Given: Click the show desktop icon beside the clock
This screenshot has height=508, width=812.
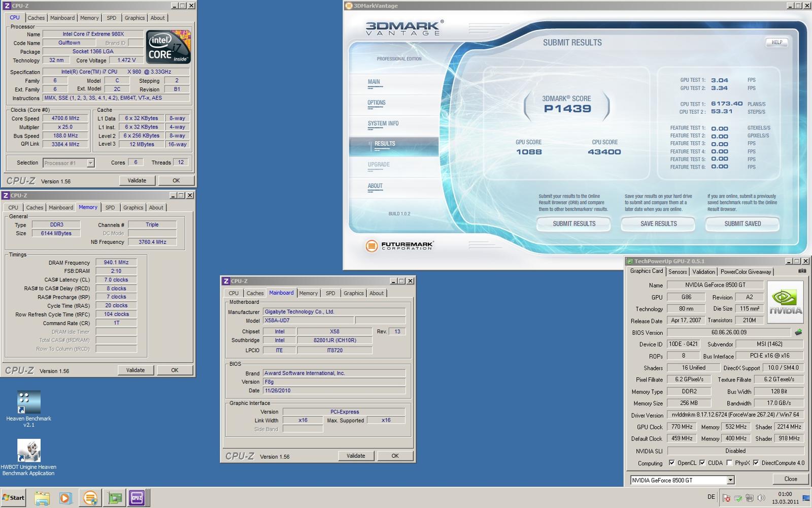Looking at the screenshot, I should (x=806, y=498).
